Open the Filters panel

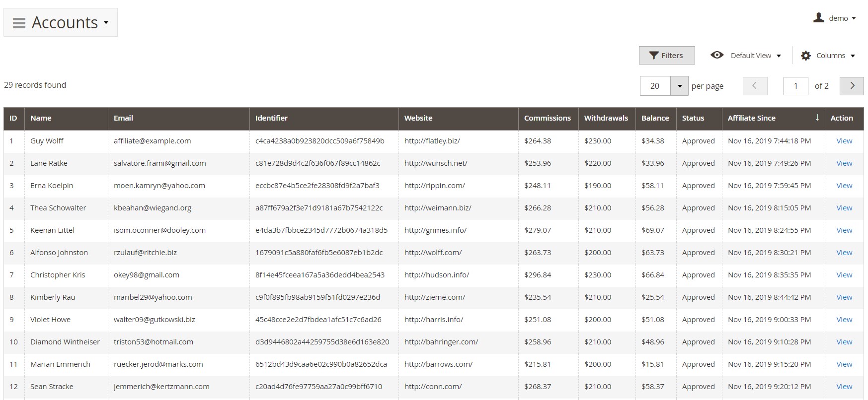coord(666,56)
